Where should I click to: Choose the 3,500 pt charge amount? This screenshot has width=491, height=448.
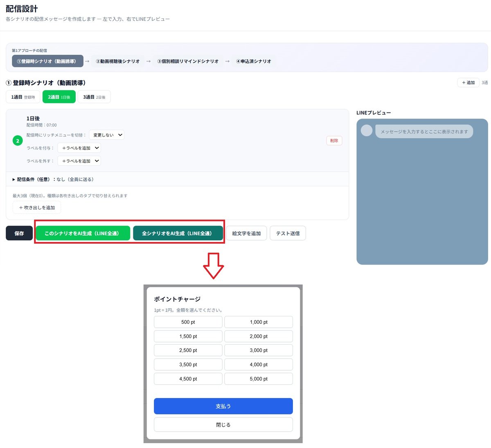point(188,365)
